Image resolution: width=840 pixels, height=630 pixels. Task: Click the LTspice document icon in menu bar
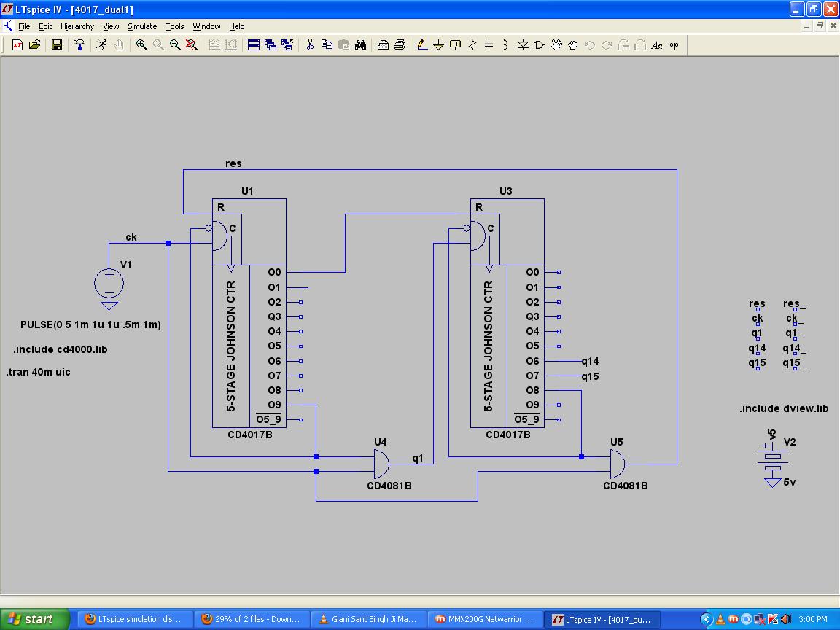click(8, 26)
